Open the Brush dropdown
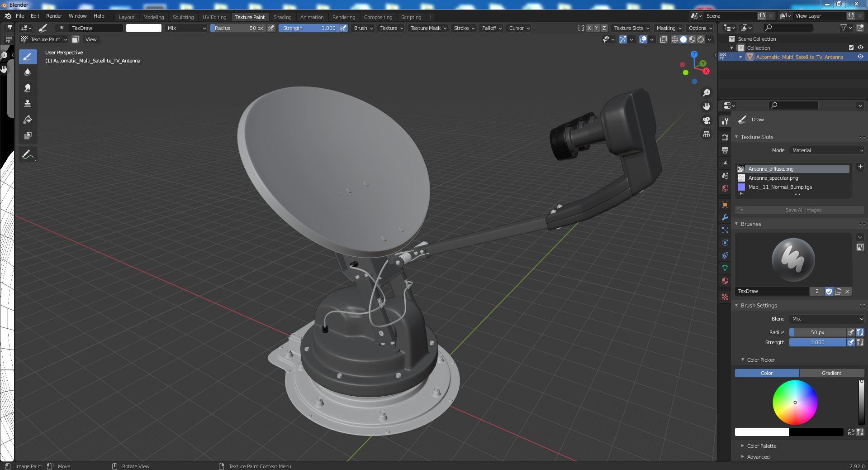This screenshot has width=868, height=470. (363, 28)
